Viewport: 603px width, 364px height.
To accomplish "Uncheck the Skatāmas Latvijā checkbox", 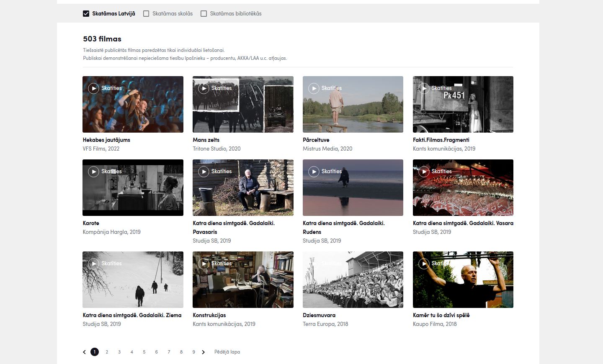I will click(x=86, y=14).
